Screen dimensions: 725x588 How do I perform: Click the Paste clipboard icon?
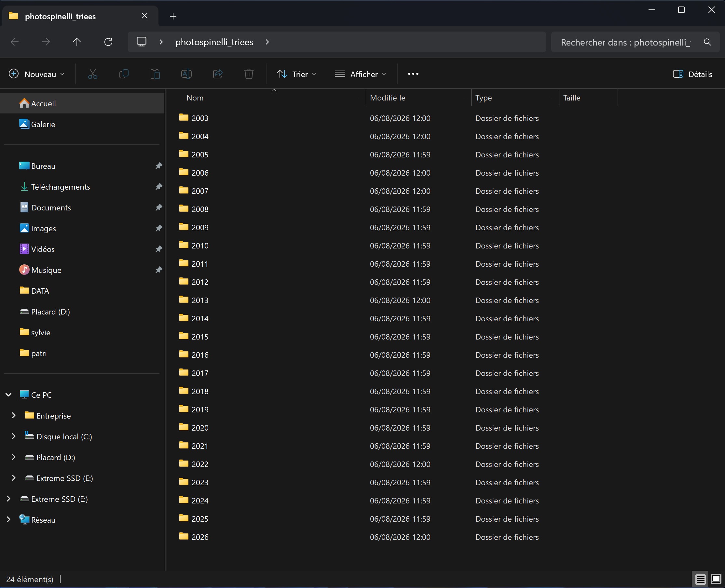(x=155, y=74)
